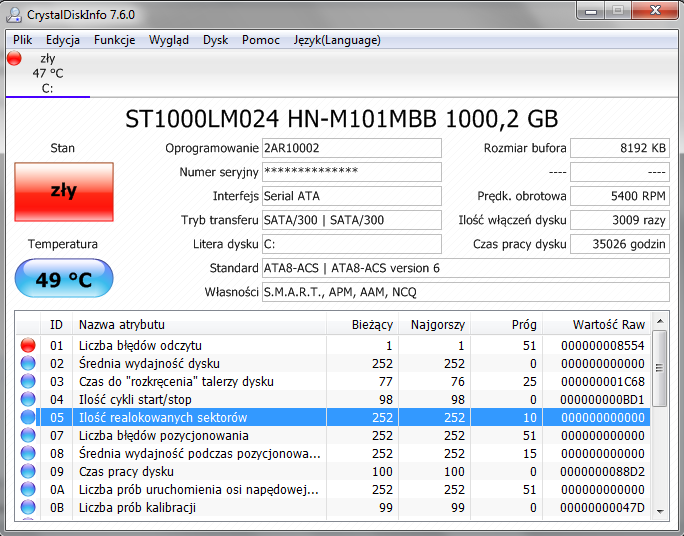This screenshot has height=536, width=684.
Task: Click the power-on hours 35026 godzin
Action: (620, 244)
